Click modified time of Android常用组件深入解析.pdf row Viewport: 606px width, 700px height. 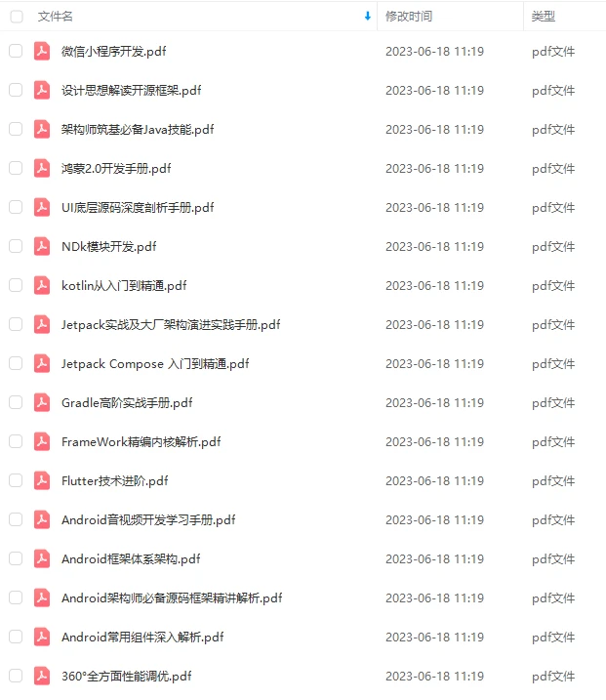tap(434, 638)
